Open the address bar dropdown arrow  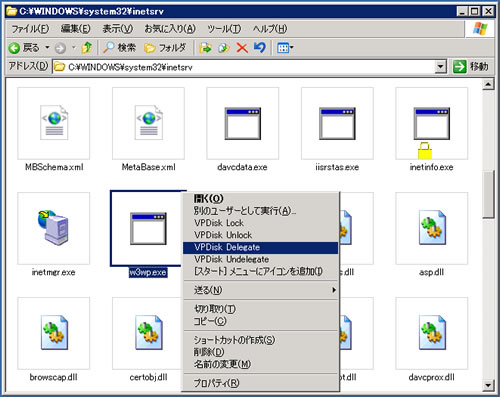(441, 67)
